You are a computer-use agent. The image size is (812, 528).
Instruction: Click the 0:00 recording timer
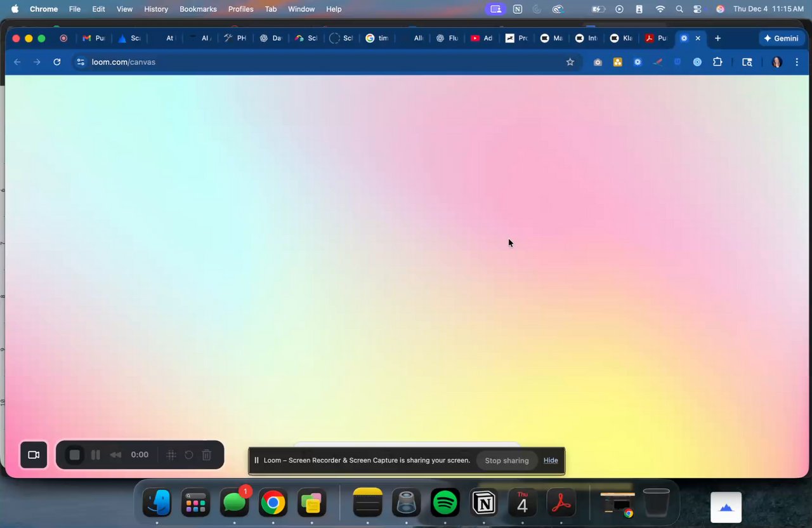(140, 455)
